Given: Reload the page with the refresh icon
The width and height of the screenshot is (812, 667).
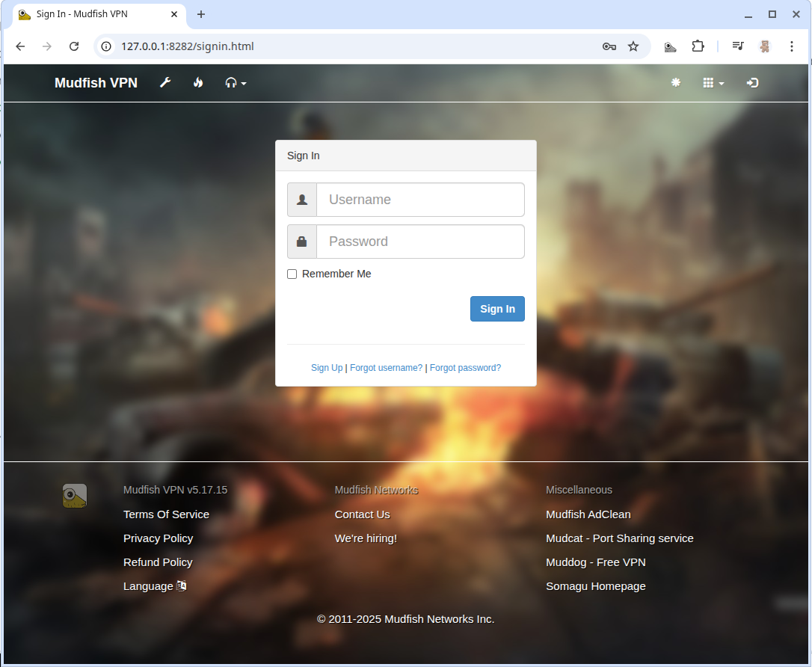Looking at the screenshot, I should 74,46.
